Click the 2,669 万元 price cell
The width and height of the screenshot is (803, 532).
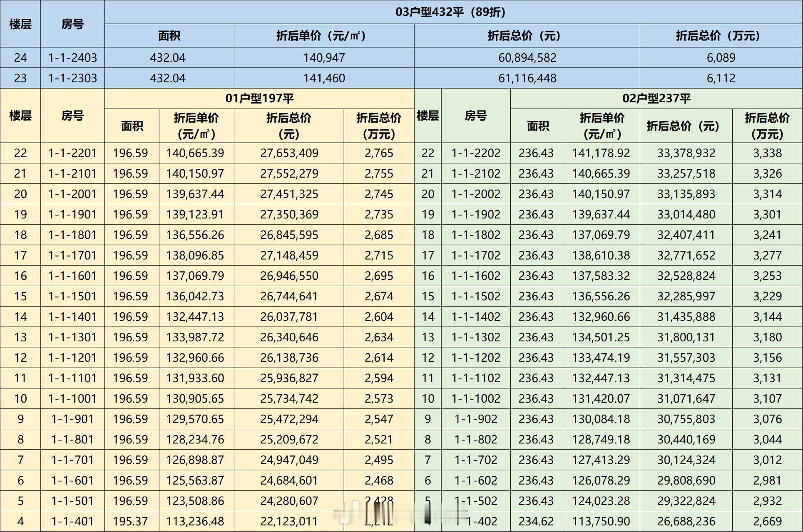[x=767, y=521]
